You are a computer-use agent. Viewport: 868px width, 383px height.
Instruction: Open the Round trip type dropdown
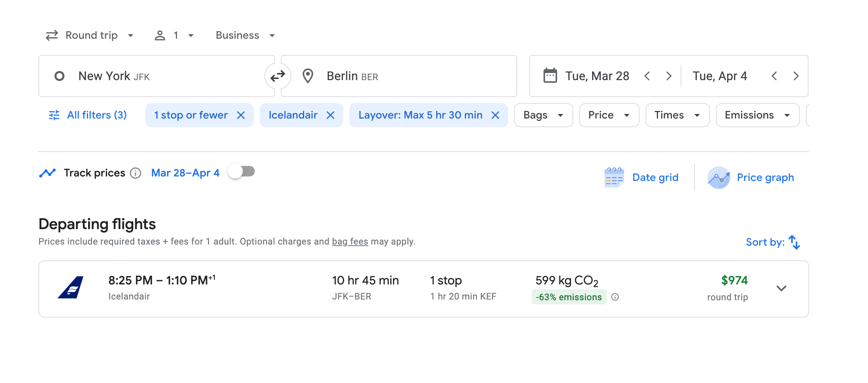coord(90,35)
